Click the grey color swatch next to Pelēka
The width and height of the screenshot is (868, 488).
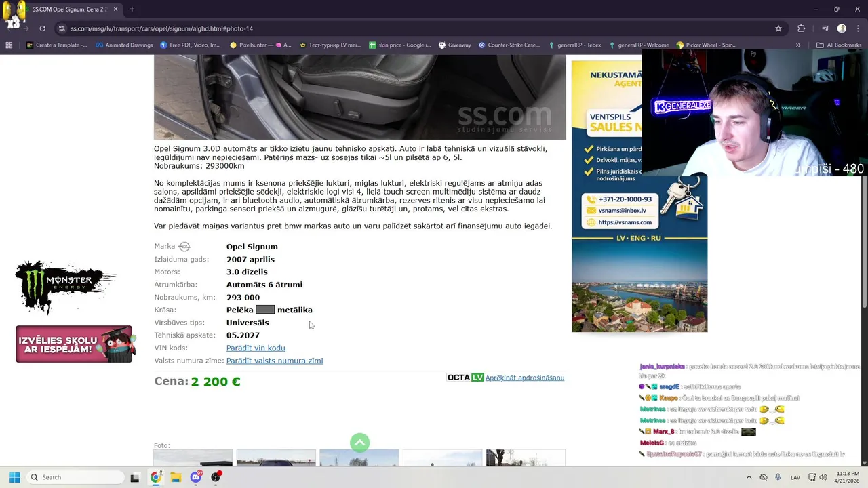(265, 310)
